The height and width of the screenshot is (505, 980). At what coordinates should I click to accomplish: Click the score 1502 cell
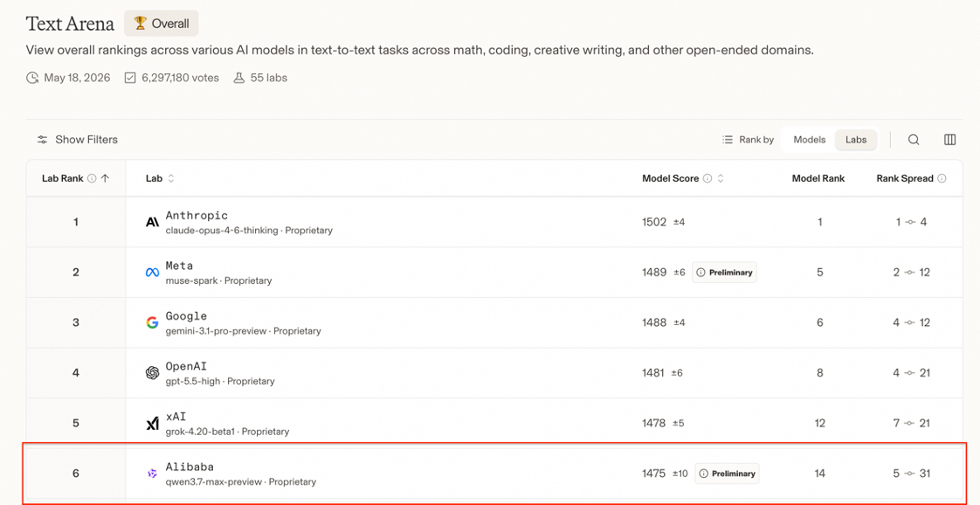tap(654, 222)
